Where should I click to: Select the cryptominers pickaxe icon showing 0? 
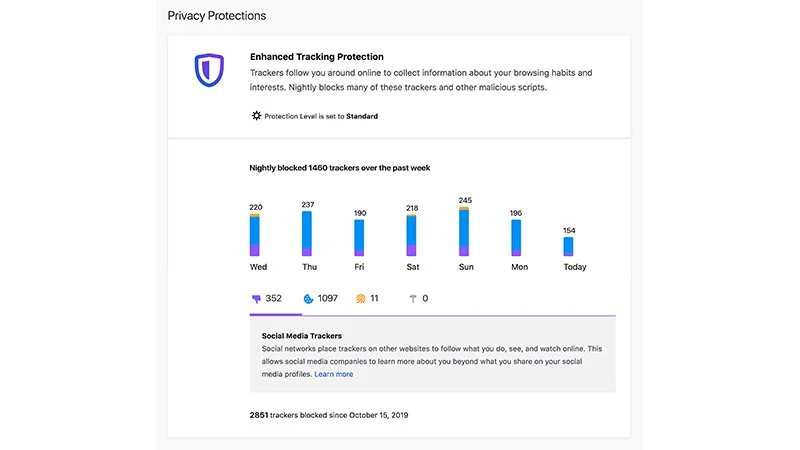411,298
